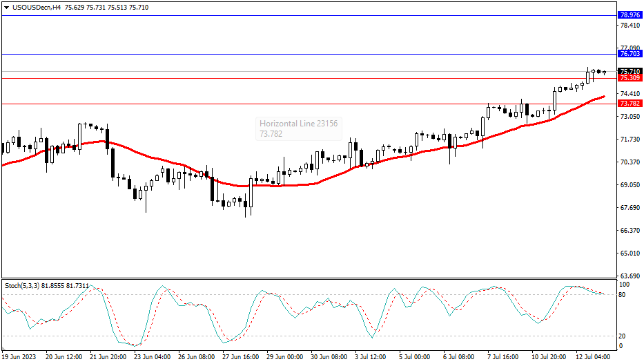The width and height of the screenshot is (644, 364).
Task: Click the 29 Jun 00:00 time label
Action: tap(285, 357)
